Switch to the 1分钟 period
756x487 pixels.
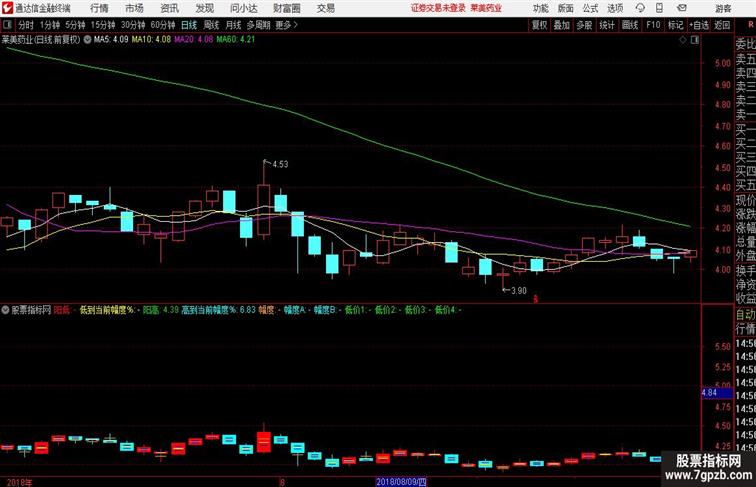[50, 25]
